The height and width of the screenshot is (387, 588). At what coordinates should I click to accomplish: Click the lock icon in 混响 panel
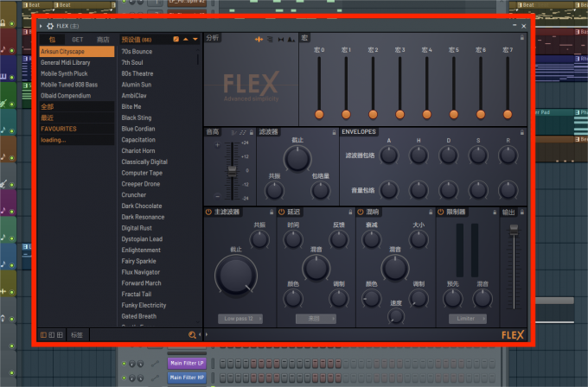point(431,212)
